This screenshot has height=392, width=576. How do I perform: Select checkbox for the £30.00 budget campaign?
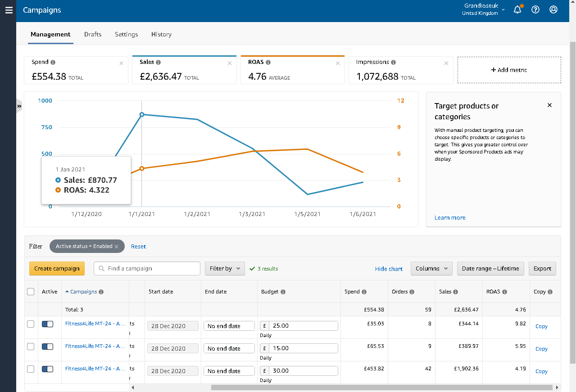pyautogui.click(x=31, y=369)
